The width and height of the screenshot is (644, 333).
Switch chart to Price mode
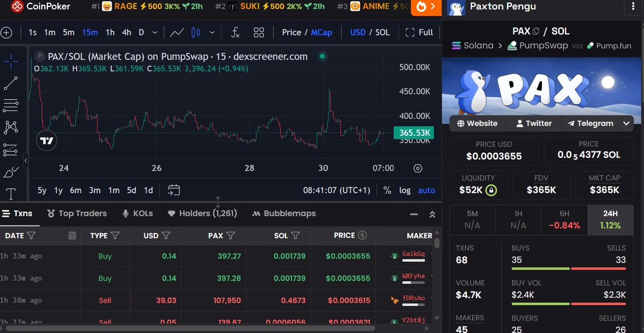(291, 32)
